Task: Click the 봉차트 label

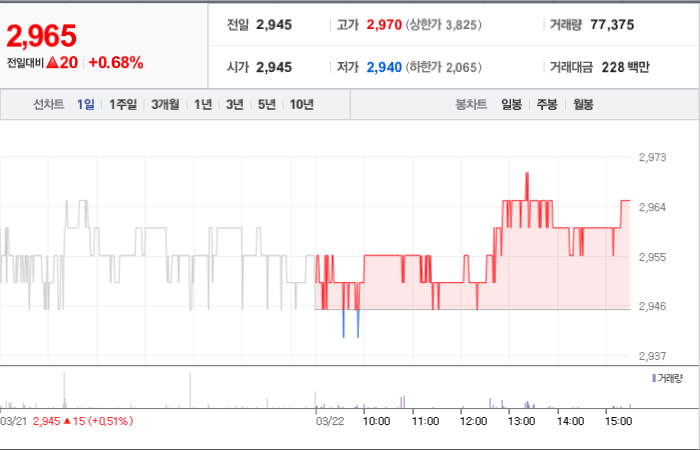Action: (x=471, y=104)
